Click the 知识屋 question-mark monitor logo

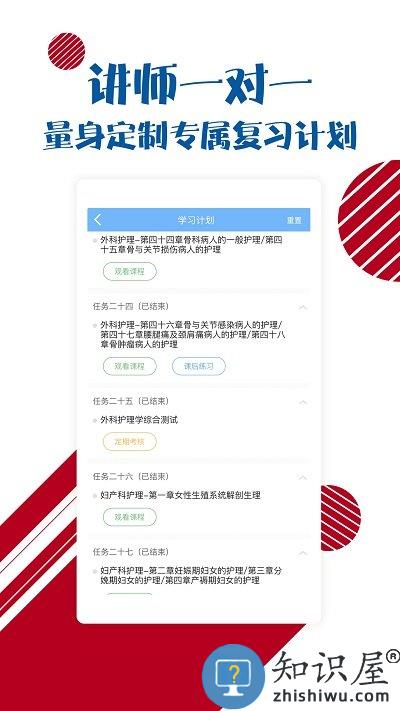point(233,677)
